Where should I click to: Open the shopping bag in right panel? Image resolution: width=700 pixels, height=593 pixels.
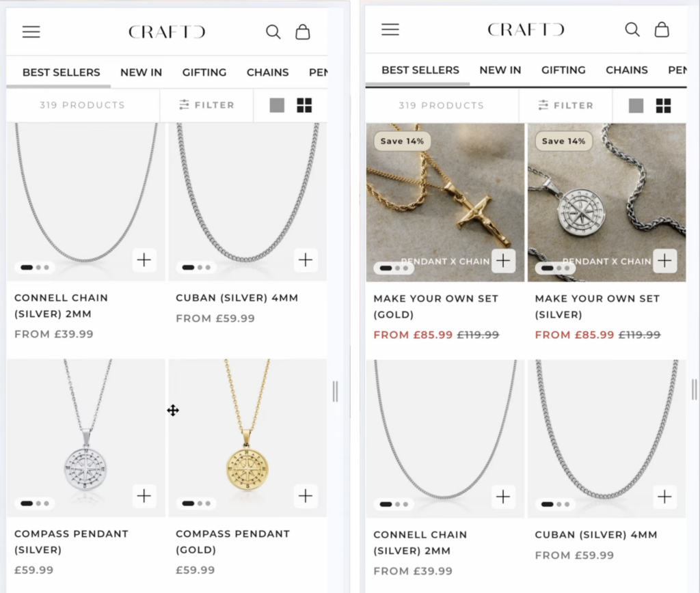(662, 29)
